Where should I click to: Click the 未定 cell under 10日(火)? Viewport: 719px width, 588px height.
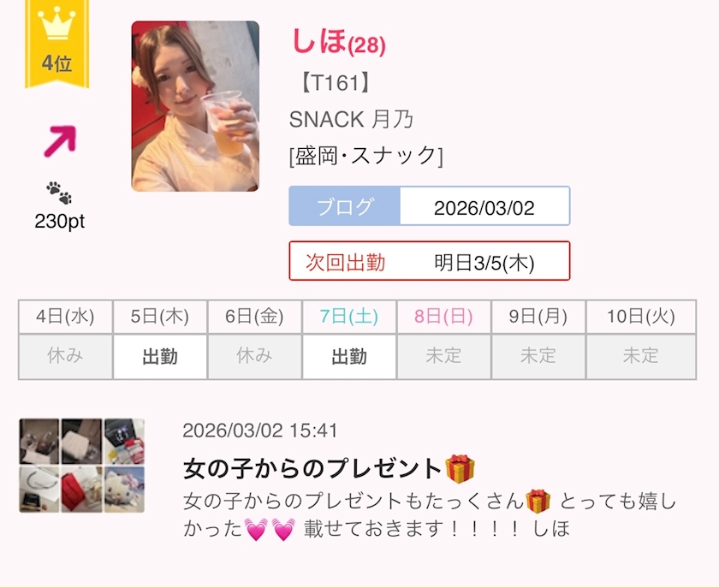click(641, 356)
